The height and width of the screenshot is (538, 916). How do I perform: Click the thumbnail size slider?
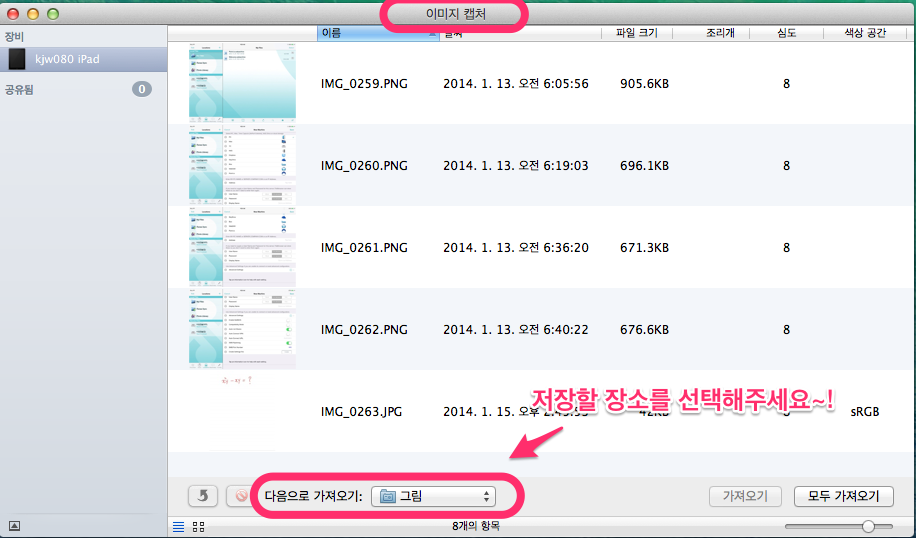(x=868, y=526)
